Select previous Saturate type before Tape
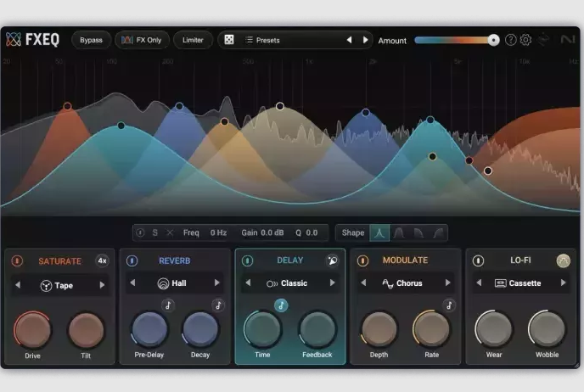The image size is (584, 392). 18,285
